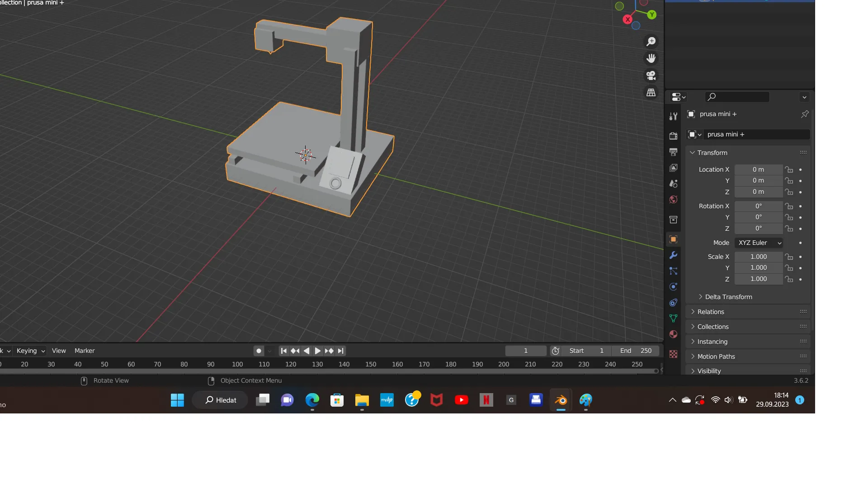Lock the Location X value
This screenshot has height=488, width=868.
(789, 169)
